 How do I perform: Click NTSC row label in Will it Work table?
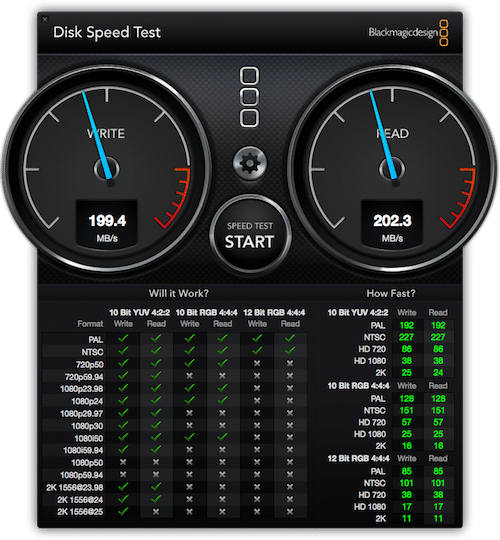coord(92,352)
